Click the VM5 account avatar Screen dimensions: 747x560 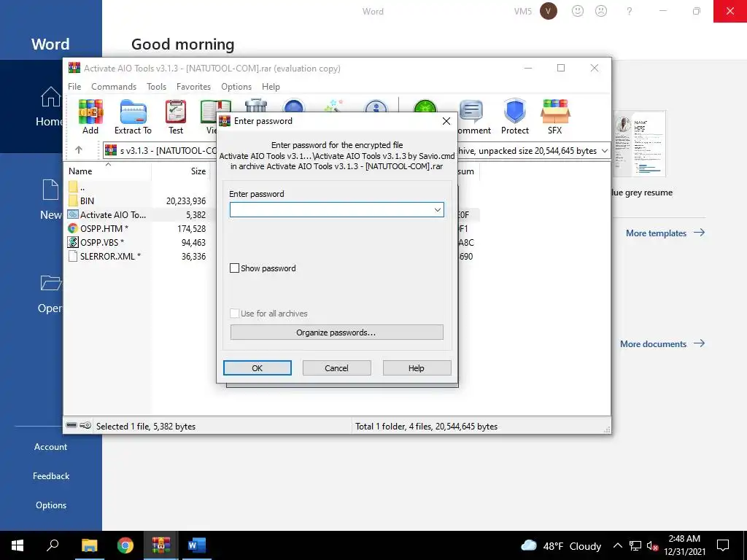pos(549,11)
